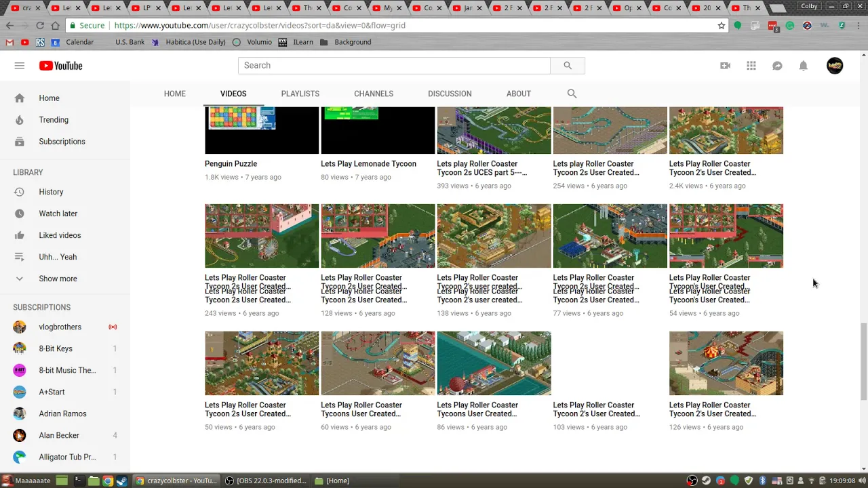Select the VIDEOS tab
The height and width of the screenshot is (488, 868).
point(233,94)
